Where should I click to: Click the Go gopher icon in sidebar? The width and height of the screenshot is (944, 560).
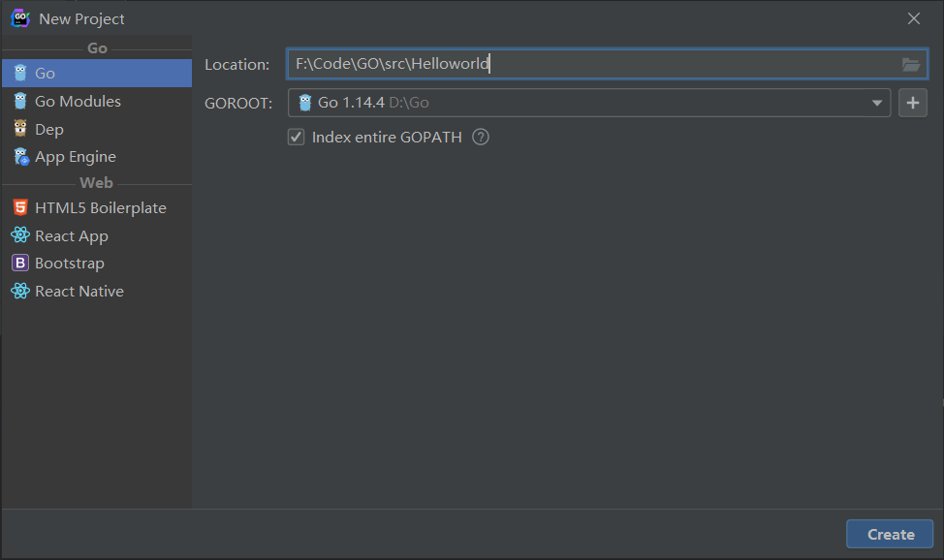tap(20, 73)
